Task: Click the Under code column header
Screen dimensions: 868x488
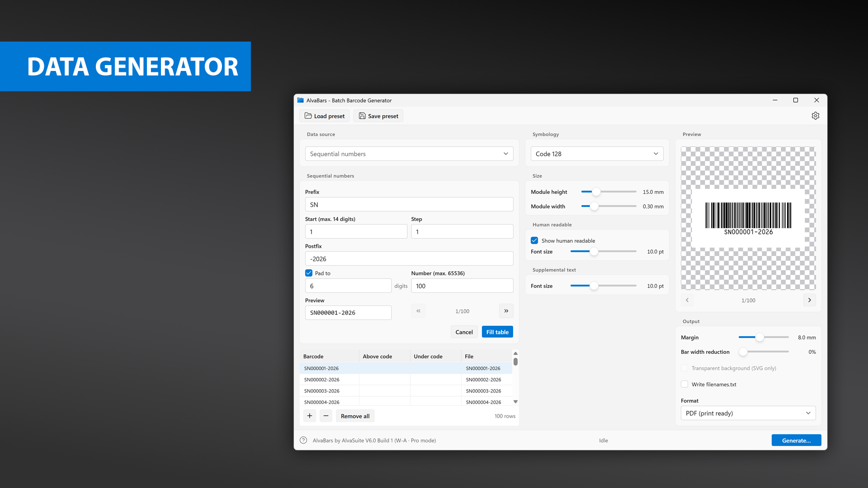Action: 436,357
